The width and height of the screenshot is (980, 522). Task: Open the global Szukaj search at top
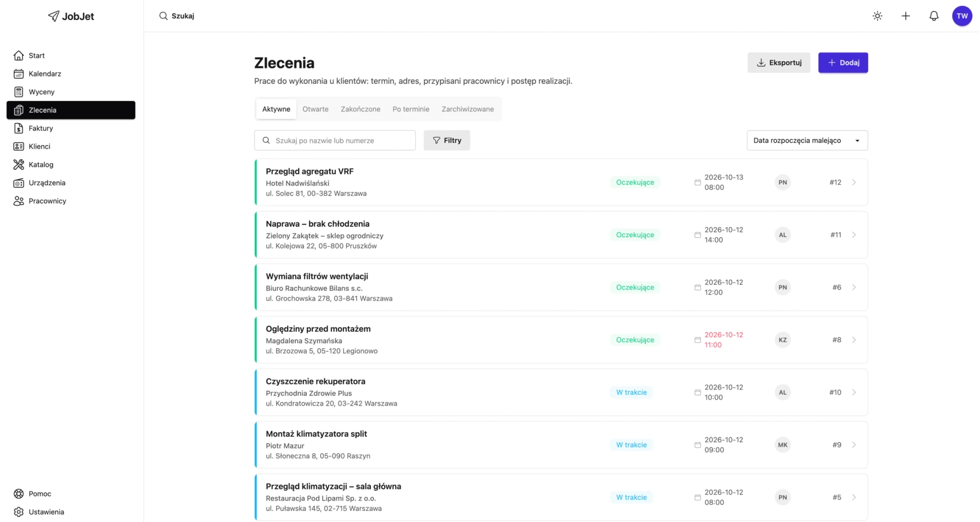coord(177,16)
